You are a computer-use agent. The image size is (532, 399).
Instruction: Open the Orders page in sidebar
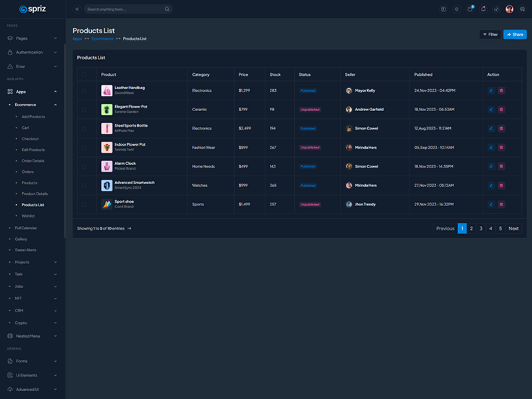pos(28,172)
